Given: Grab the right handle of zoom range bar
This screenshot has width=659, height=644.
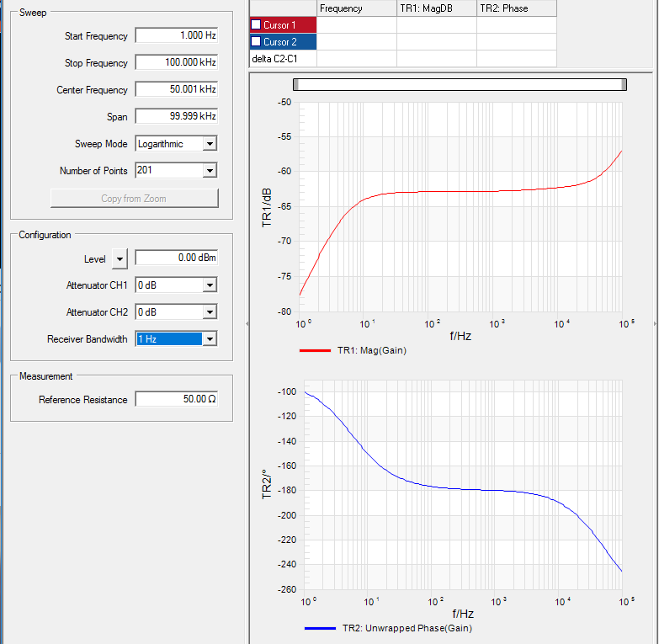Looking at the screenshot, I should click(624, 84).
